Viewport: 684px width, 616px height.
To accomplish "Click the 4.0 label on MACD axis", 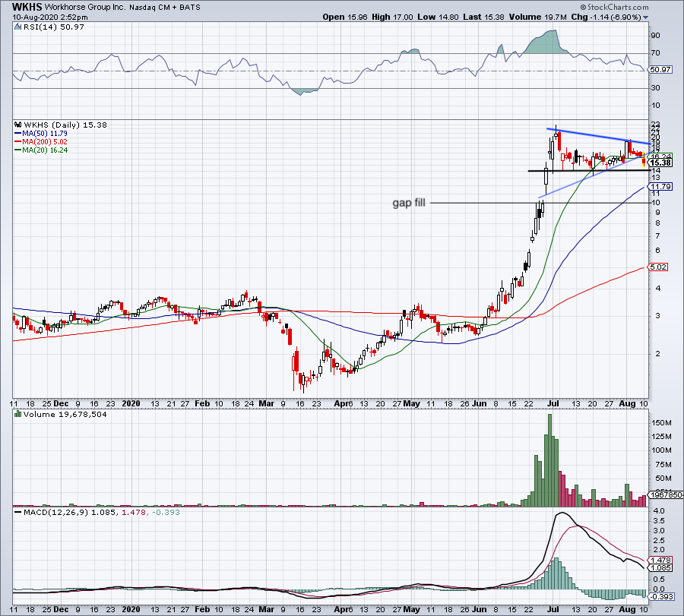I will click(x=659, y=511).
